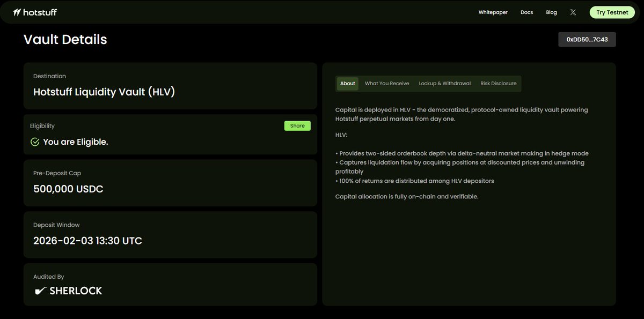
Task: Click the 2026-02-03 13:30 UTC value
Action: (87, 241)
